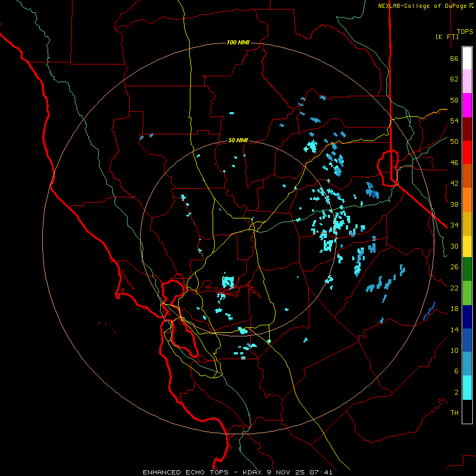Click the TH legend label
Screen dimensions: 476x476
[454, 413]
